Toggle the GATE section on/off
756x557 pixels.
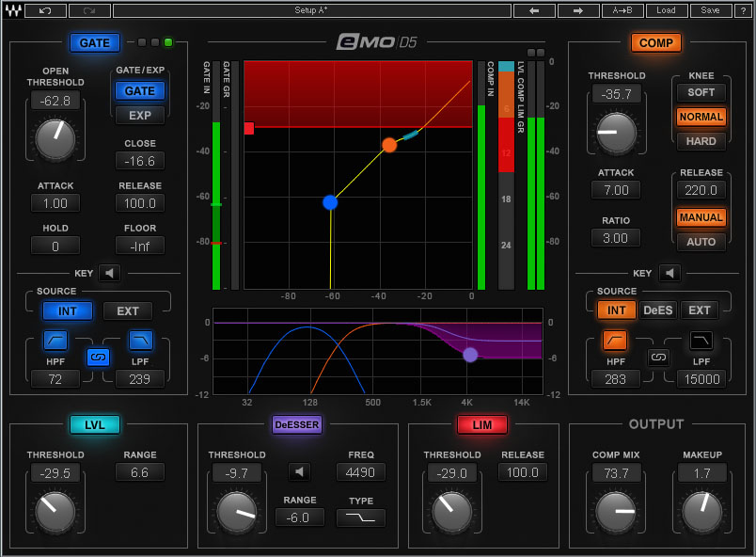94,42
